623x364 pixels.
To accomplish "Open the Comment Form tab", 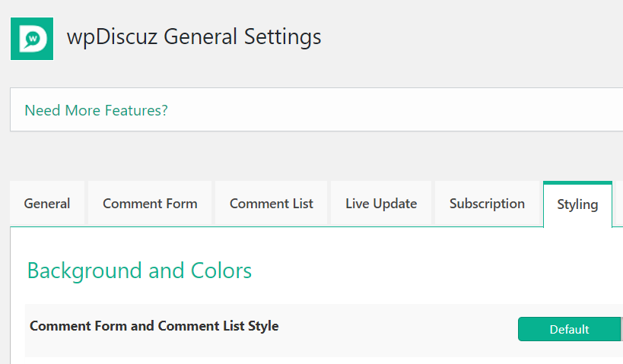I will 150,204.
